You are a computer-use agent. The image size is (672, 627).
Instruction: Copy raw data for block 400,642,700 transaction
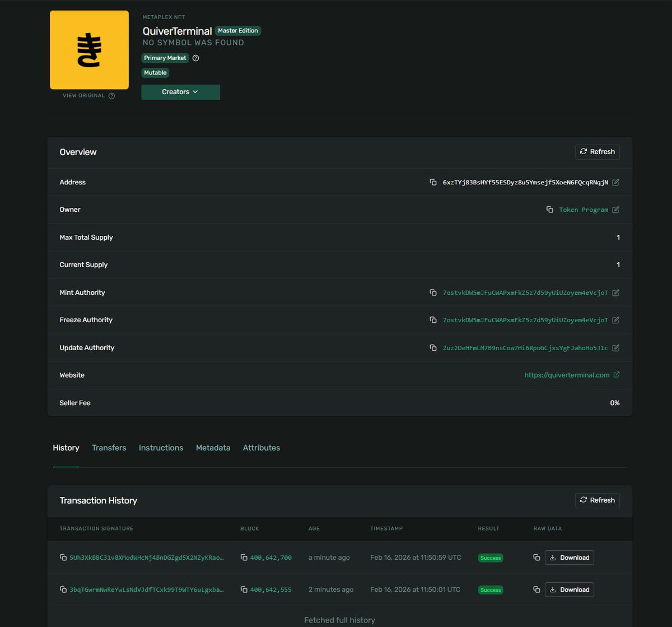pyautogui.click(x=536, y=558)
